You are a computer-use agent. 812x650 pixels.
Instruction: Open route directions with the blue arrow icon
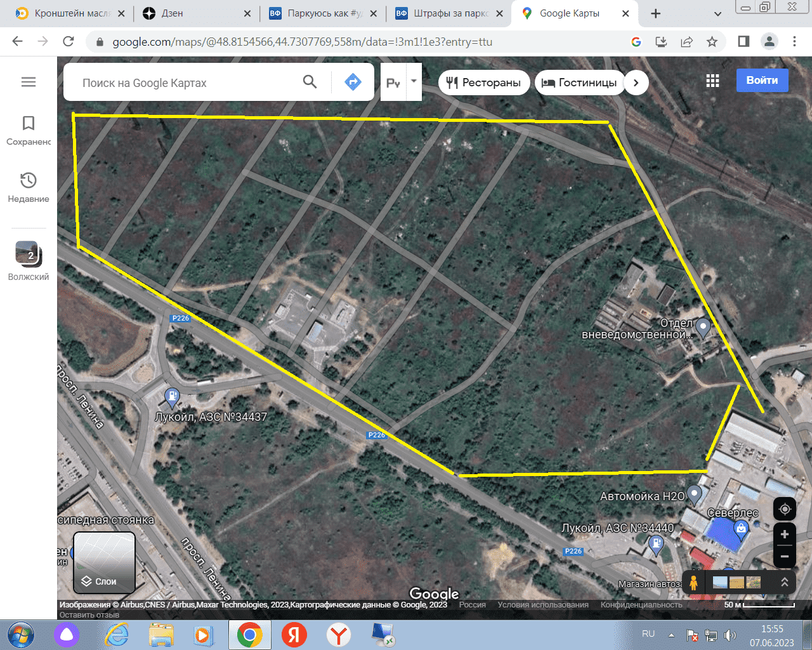click(353, 82)
